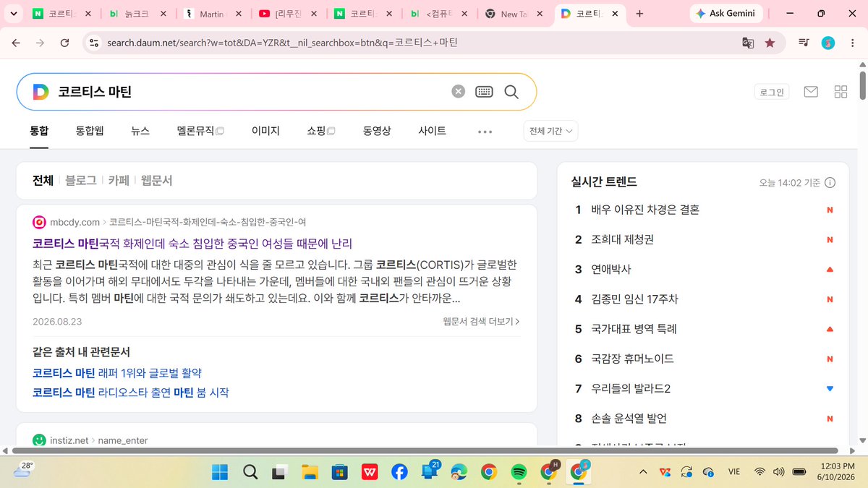Click the magnifier search icon on Daum
The height and width of the screenshot is (488, 868).
(x=511, y=91)
